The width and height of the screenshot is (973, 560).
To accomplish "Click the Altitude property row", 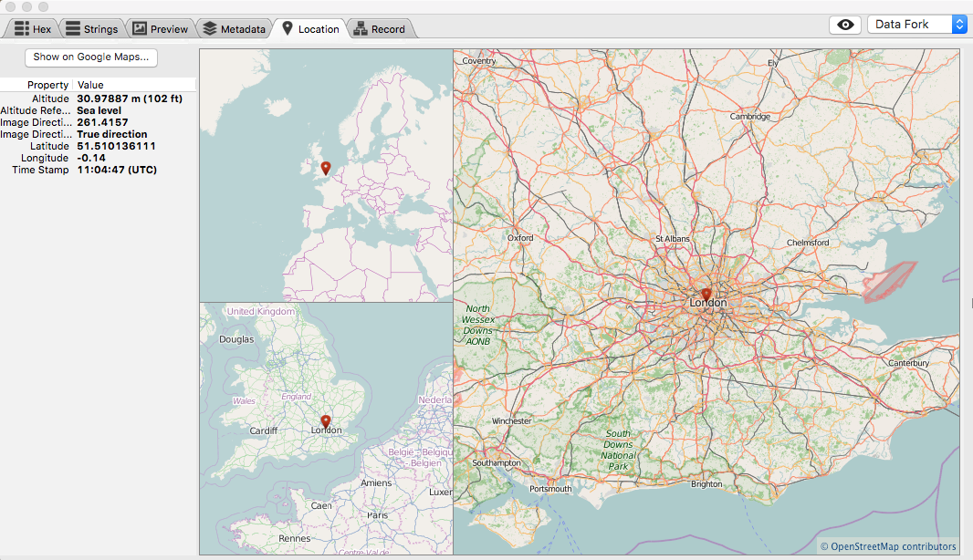I will coord(91,99).
